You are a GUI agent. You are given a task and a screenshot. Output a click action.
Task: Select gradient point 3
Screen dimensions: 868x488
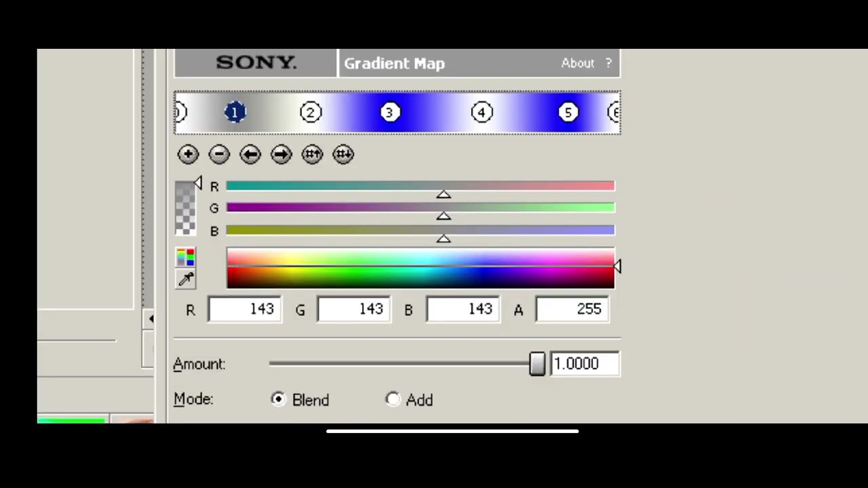[389, 113]
